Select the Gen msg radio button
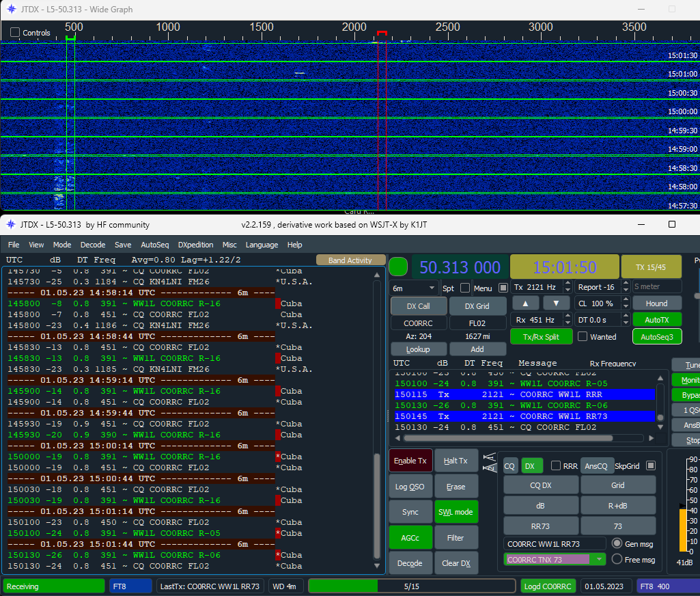Image resolution: width=700 pixels, height=596 pixels. pyautogui.click(x=617, y=543)
